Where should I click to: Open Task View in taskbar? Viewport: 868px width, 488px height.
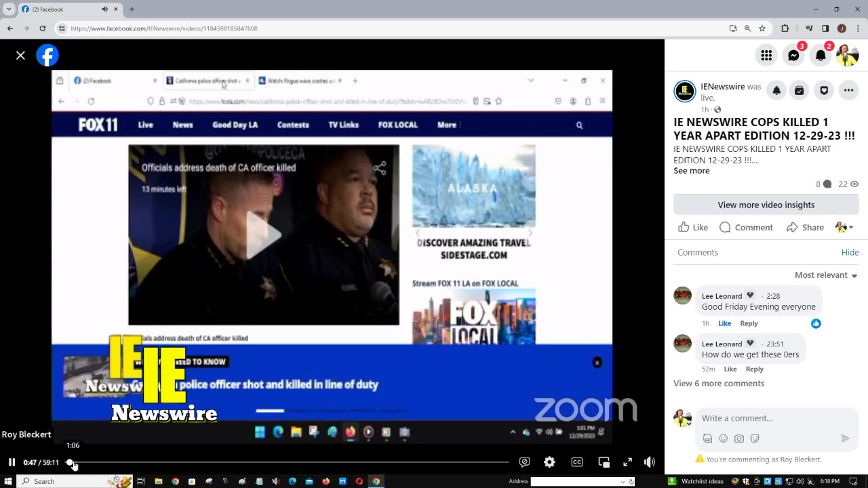pyautogui.click(x=141, y=481)
